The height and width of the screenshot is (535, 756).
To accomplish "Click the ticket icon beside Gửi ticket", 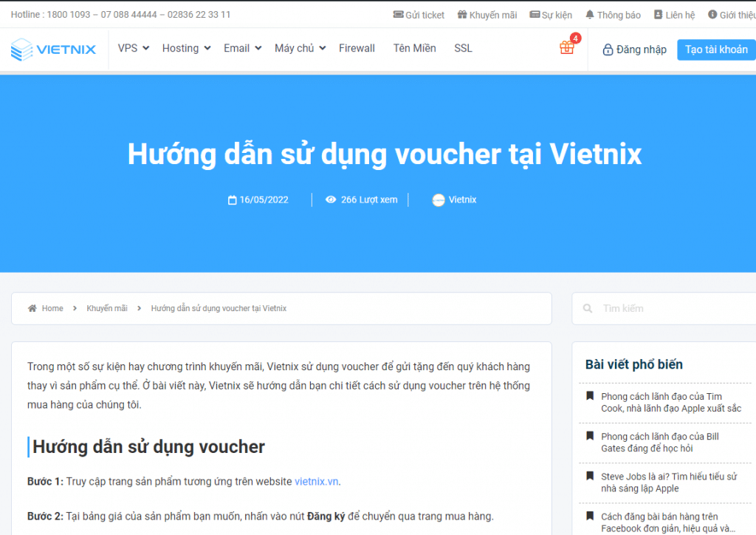I will point(398,15).
